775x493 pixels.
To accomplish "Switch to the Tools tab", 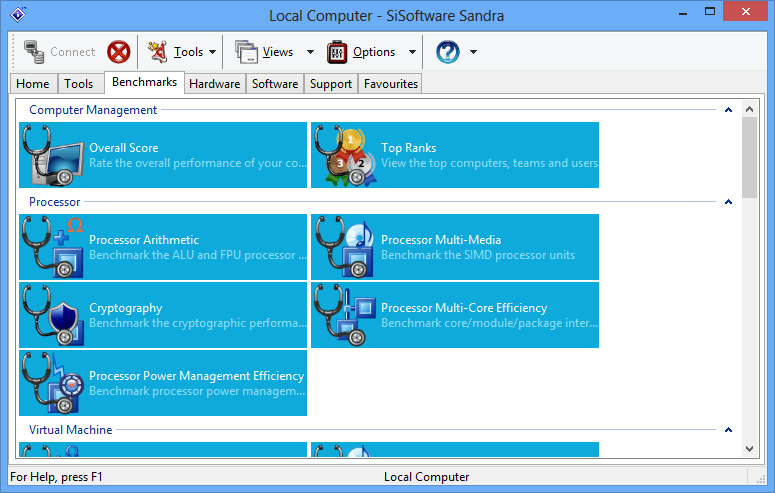I will (x=79, y=84).
